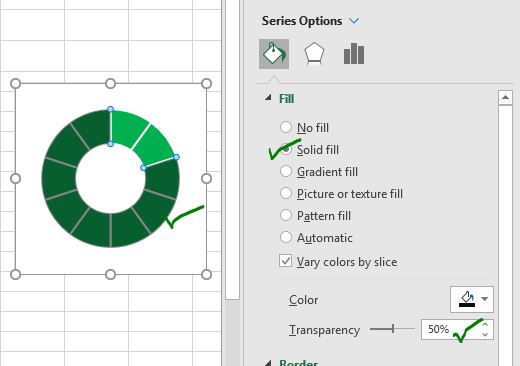
Task: Open the Series Options bar chart icon
Action: [x=354, y=54]
